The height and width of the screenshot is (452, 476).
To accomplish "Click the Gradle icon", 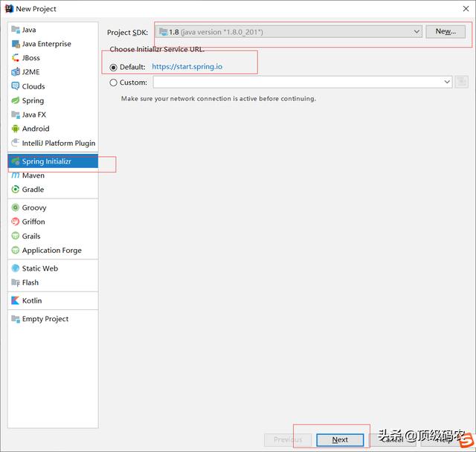I will (16, 190).
